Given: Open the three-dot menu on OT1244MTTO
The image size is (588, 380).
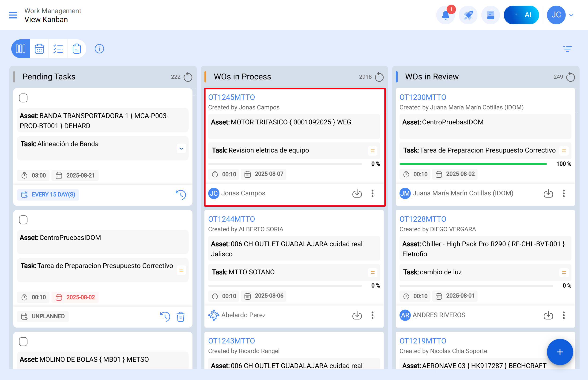Looking at the screenshot, I should (x=372, y=315).
